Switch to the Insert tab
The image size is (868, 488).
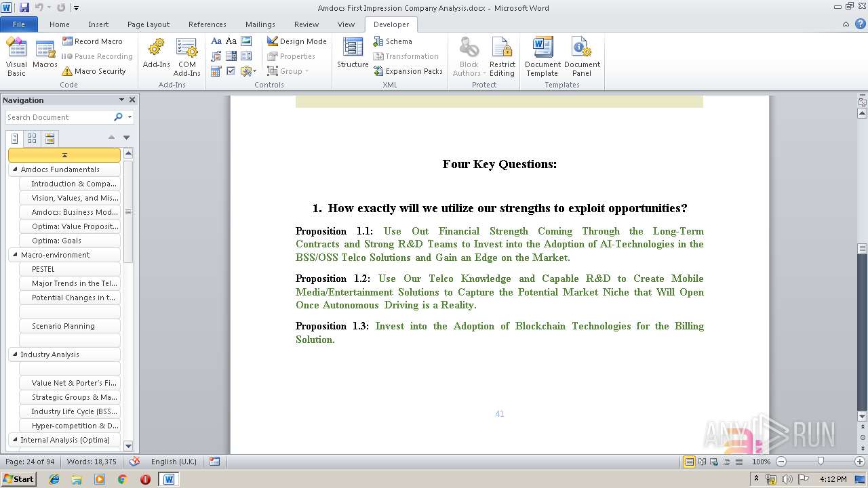98,24
